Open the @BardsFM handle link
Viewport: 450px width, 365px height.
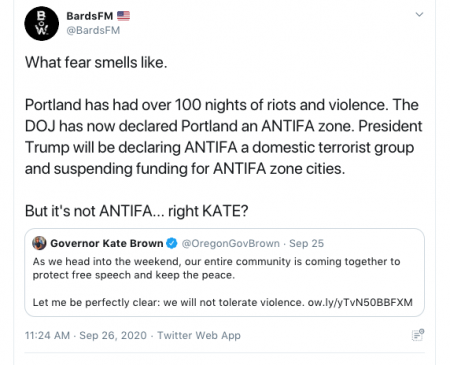[x=93, y=30]
